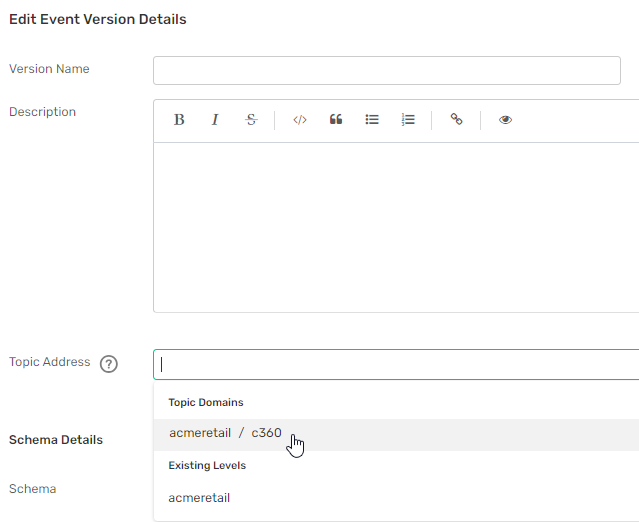Choose acmeretail under Existing Levels
639x522 pixels.
pos(199,498)
